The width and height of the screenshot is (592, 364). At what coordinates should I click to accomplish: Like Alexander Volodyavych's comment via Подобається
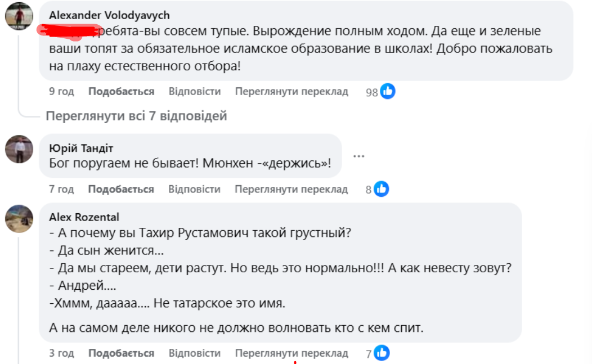(x=121, y=92)
